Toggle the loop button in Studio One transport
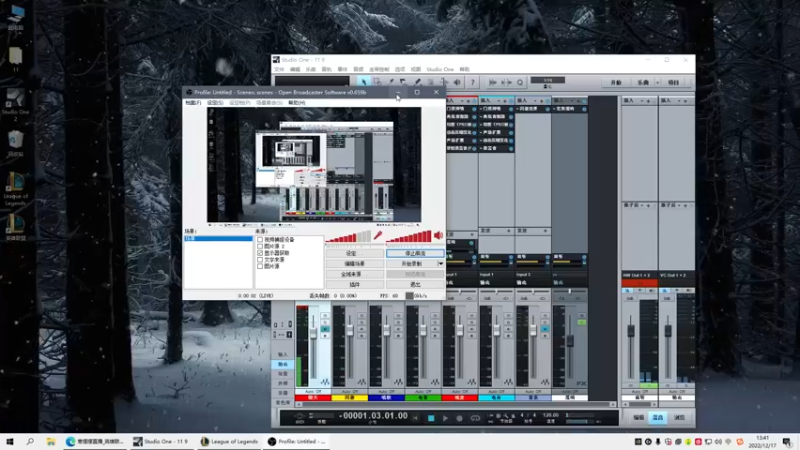The height and width of the screenshot is (450, 800). pyautogui.click(x=475, y=418)
